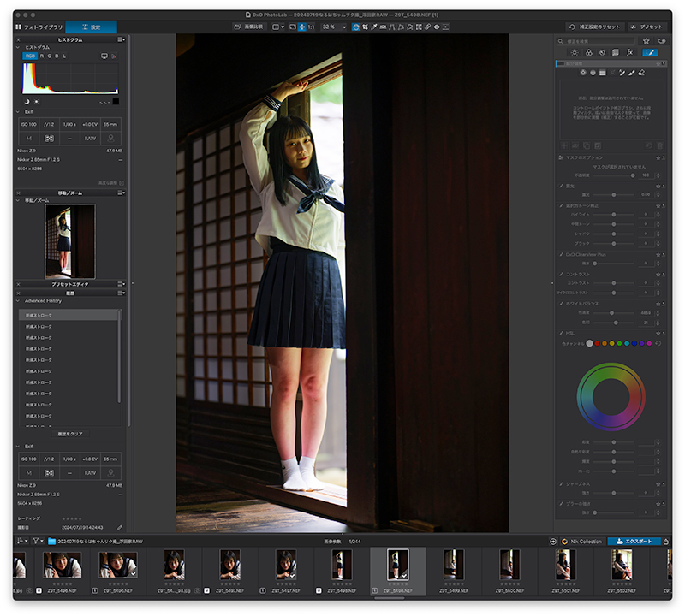Pick the white balance eyedropper tool
The image size is (685, 616).
click(x=374, y=27)
